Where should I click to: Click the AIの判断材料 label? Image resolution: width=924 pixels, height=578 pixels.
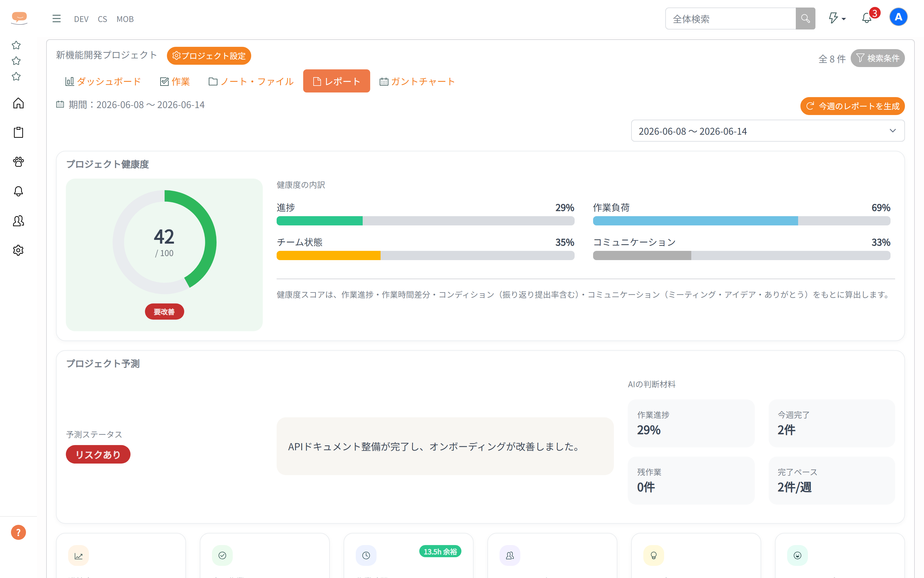point(651,384)
